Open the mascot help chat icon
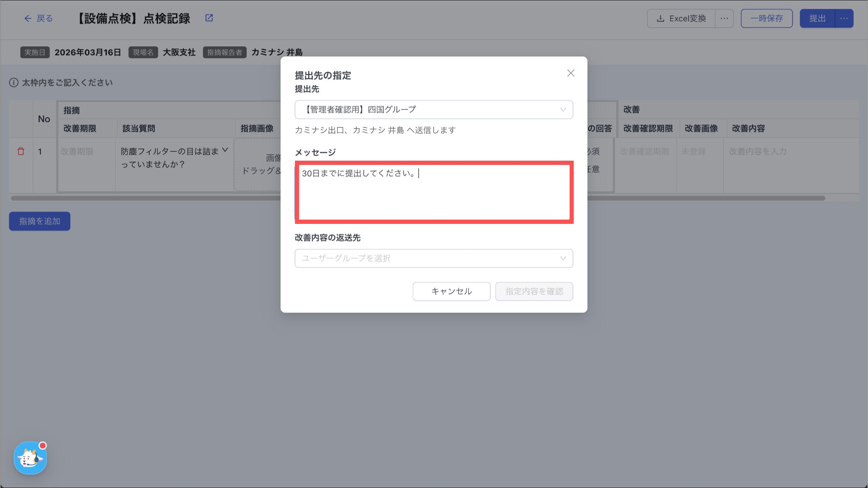868x488 pixels. click(30, 458)
